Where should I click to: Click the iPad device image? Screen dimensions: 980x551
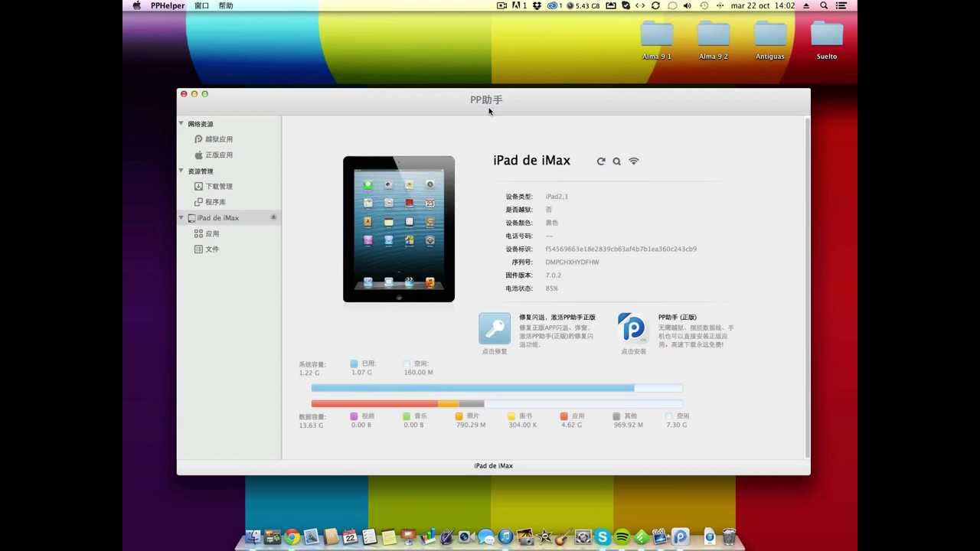399,229
